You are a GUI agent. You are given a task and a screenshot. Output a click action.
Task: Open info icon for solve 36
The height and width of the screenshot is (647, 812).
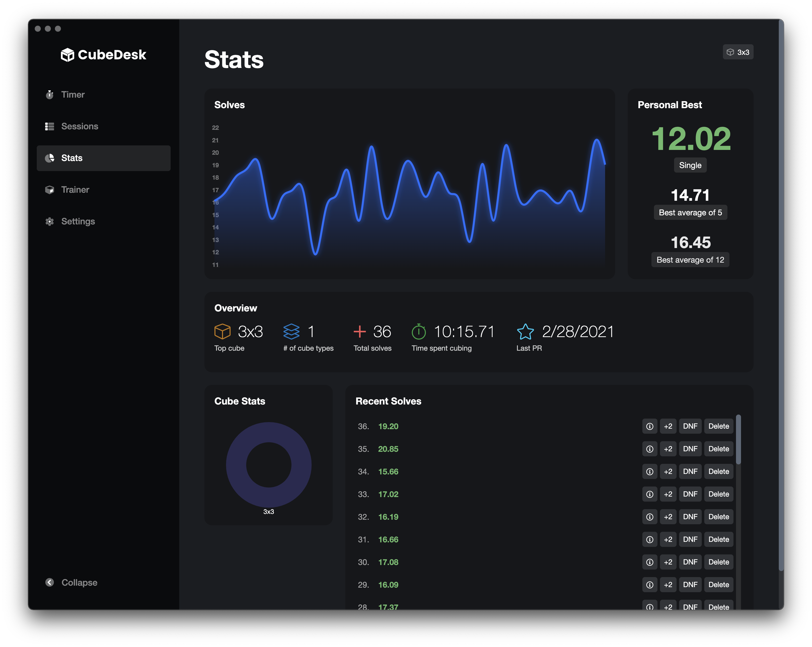(650, 426)
